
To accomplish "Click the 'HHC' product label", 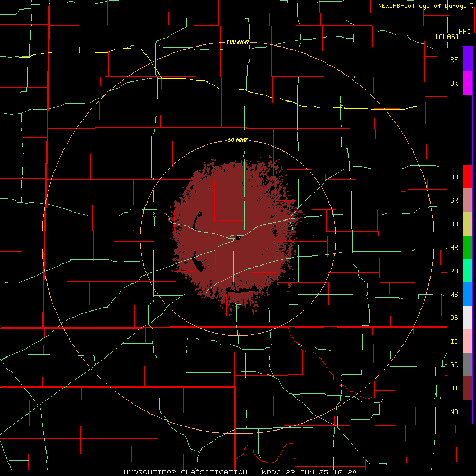I will pos(465,32).
